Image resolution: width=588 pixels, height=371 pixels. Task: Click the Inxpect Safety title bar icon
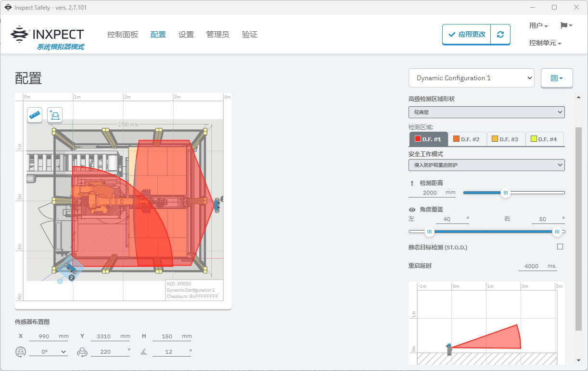8,7
